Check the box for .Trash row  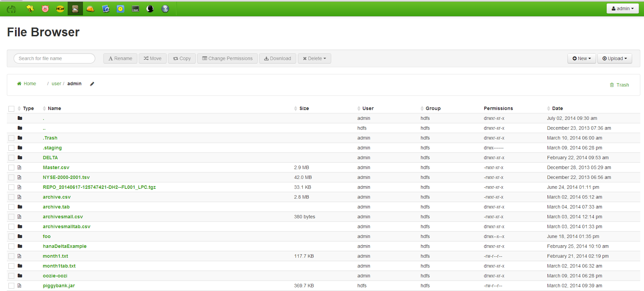tap(11, 138)
